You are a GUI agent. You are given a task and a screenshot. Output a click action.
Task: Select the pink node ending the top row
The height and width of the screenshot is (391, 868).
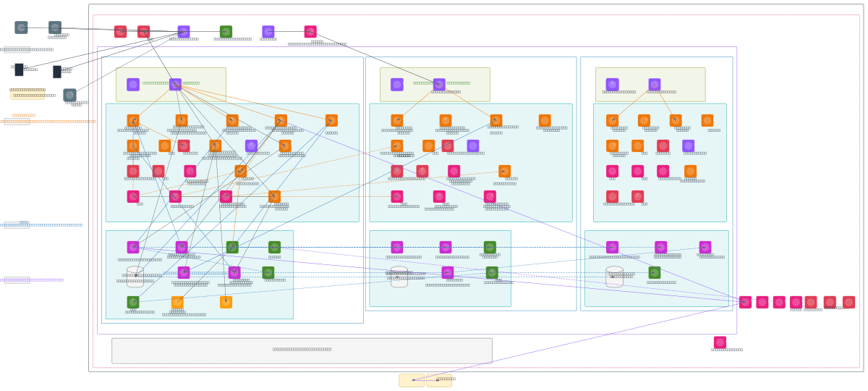[x=310, y=32]
